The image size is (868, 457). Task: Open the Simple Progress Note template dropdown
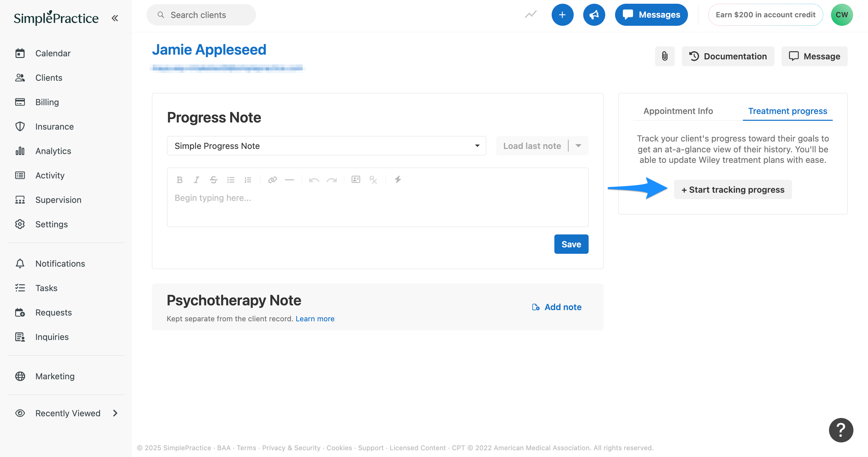(x=327, y=146)
